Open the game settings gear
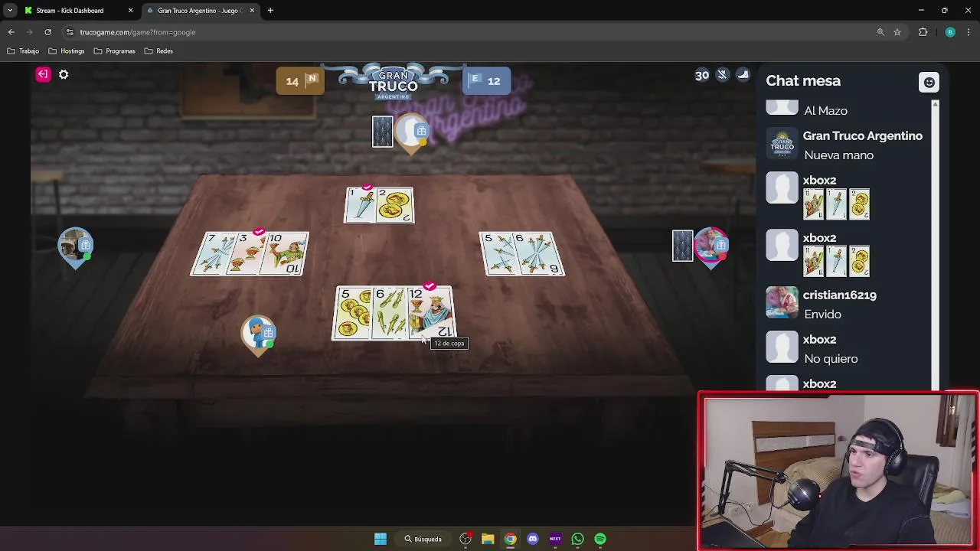The image size is (980, 551). coord(64,74)
